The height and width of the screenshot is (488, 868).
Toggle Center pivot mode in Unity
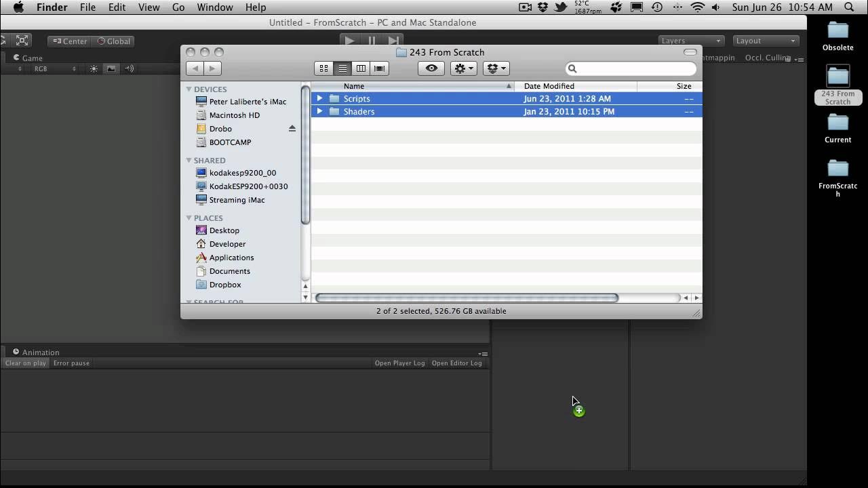point(68,41)
